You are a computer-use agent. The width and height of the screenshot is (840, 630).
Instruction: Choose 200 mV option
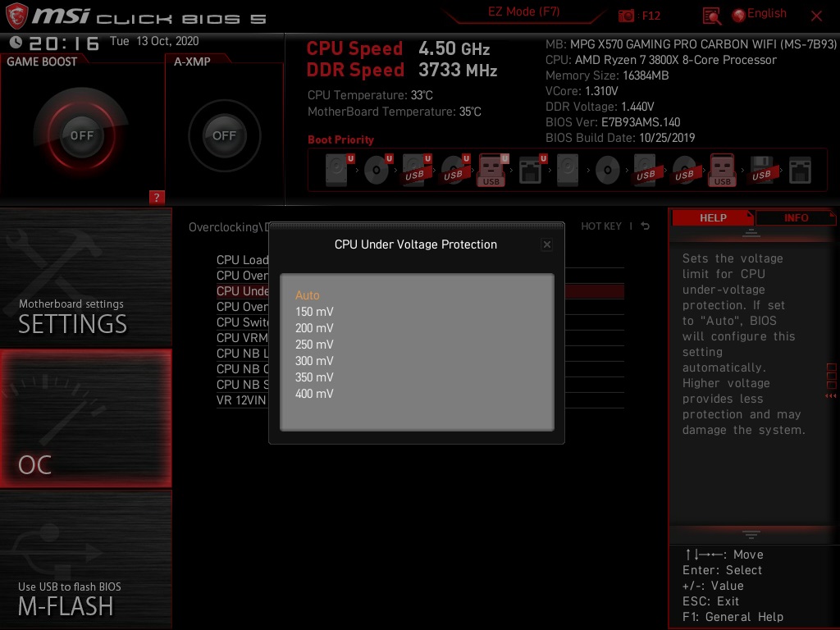click(x=314, y=328)
